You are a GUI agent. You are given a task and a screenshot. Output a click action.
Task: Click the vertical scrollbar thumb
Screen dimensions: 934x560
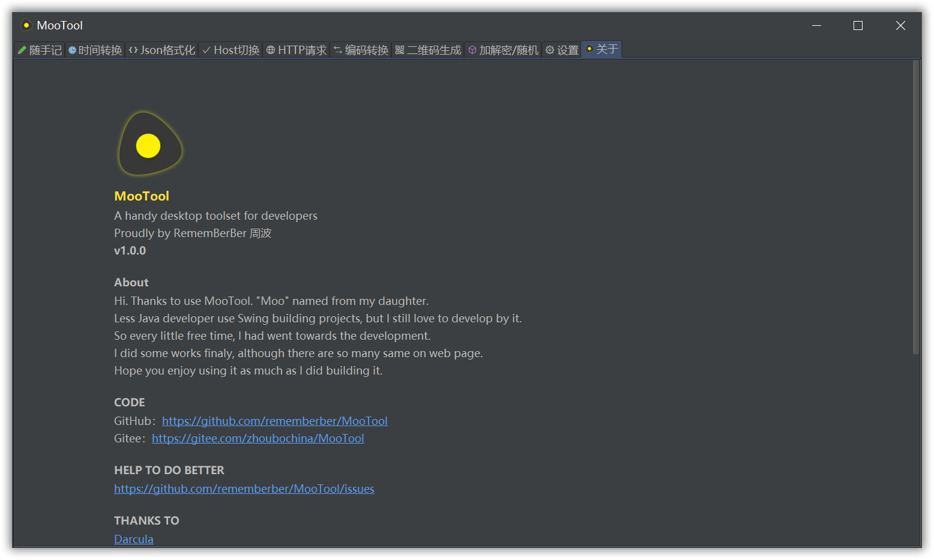tap(915, 206)
